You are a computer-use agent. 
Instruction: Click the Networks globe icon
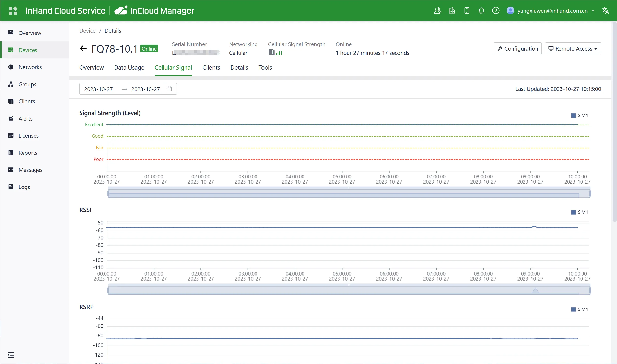pyautogui.click(x=11, y=67)
